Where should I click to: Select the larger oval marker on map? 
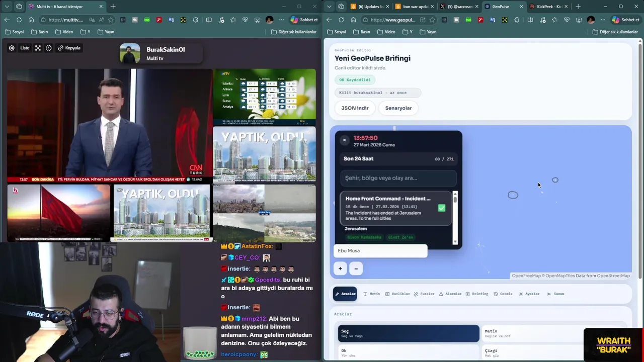513,195
